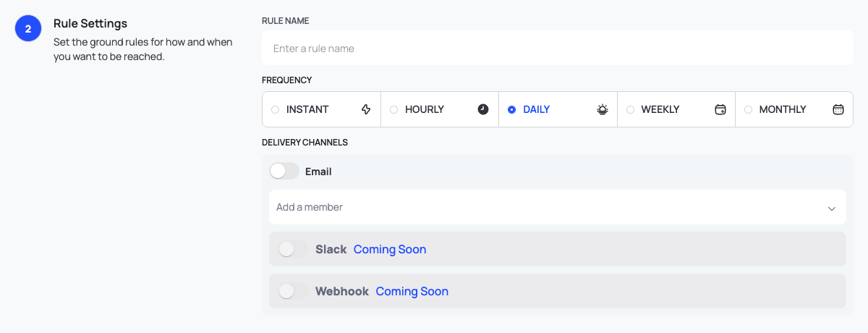Select the Instant frequency radio button

(x=275, y=110)
